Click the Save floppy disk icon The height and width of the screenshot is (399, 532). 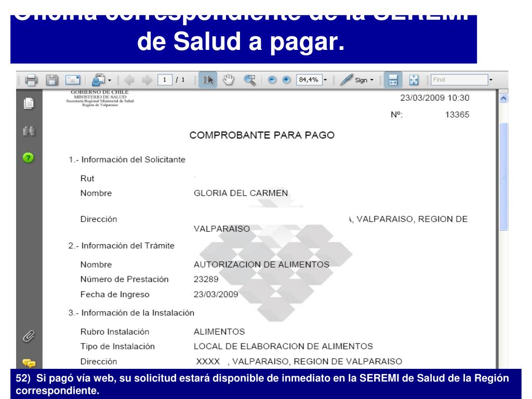[52, 80]
